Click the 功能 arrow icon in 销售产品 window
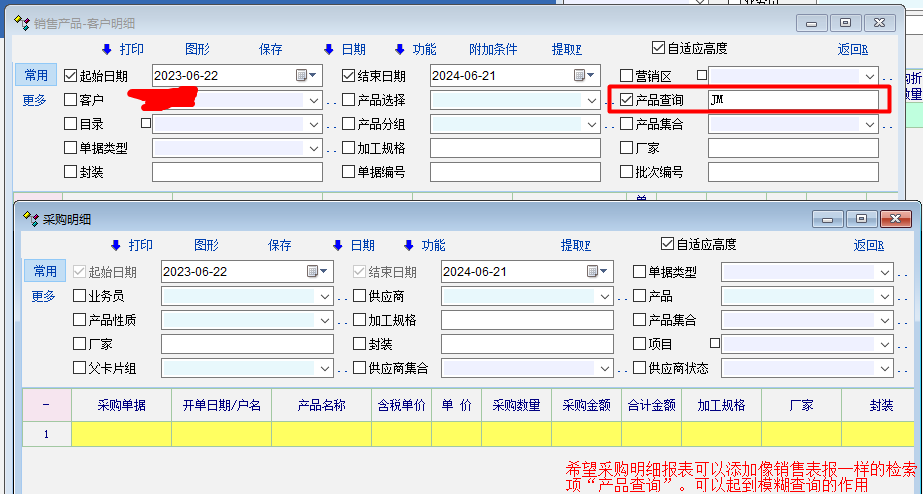This screenshot has height=494, width=923. (400, 49)
